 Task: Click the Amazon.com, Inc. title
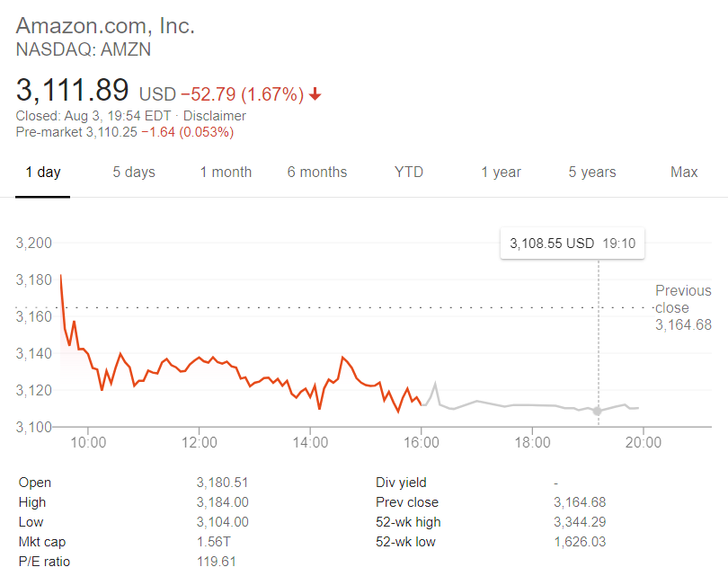click(x=105, y=26)
